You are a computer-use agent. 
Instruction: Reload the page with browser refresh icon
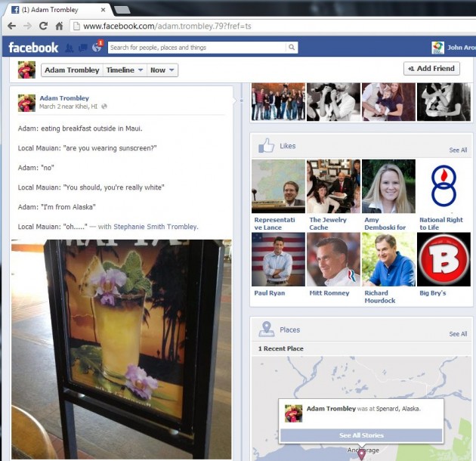tap(43, 26)
